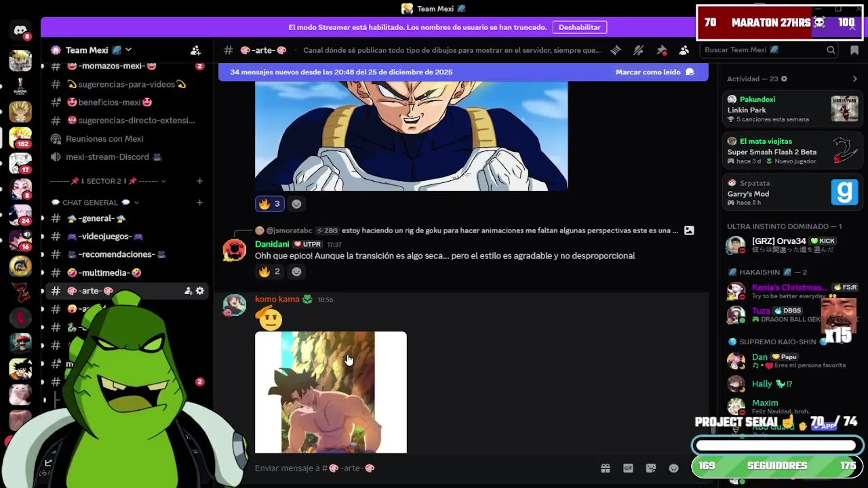Screen dimensions: 868x488
Task: Open member Hally in member list
Action: pyautogui.click(x=791, y=384)
